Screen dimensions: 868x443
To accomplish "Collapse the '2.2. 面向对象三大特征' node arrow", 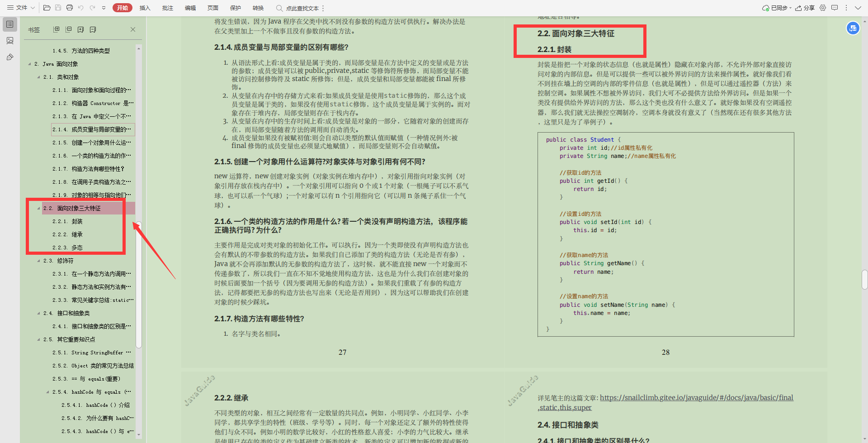I will click(x=38, y=208).
